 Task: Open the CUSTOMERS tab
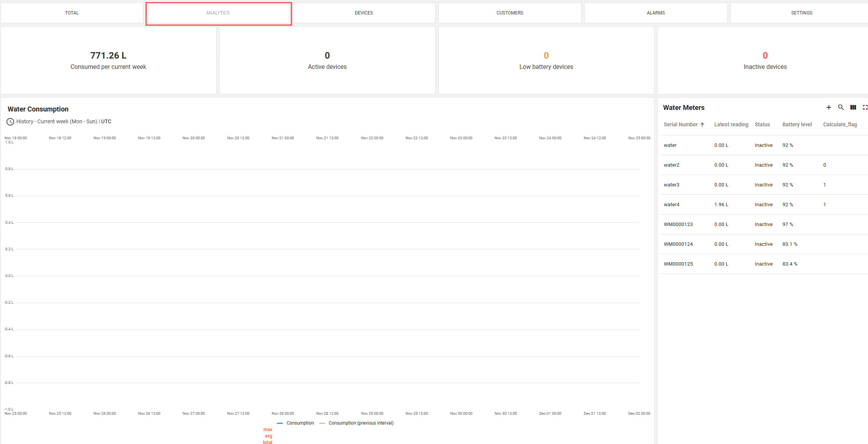coord(510,13)
